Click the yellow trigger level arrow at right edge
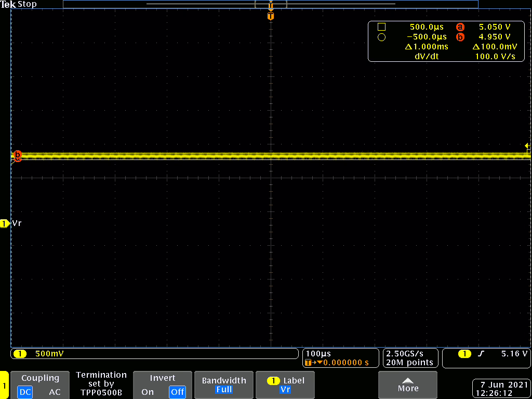Screen dimensions: 532x399 coord(527,146)
